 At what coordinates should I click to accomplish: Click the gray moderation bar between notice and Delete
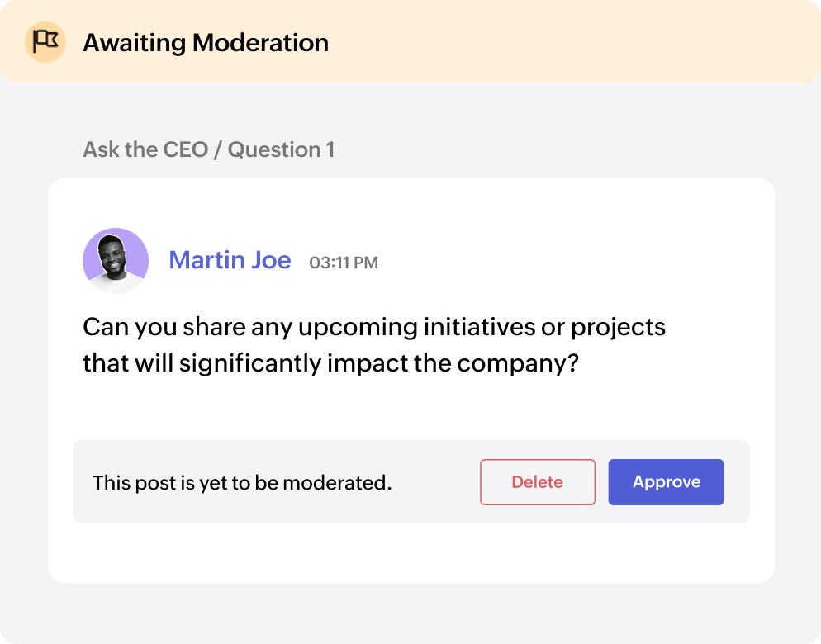[x=436, y=482]
